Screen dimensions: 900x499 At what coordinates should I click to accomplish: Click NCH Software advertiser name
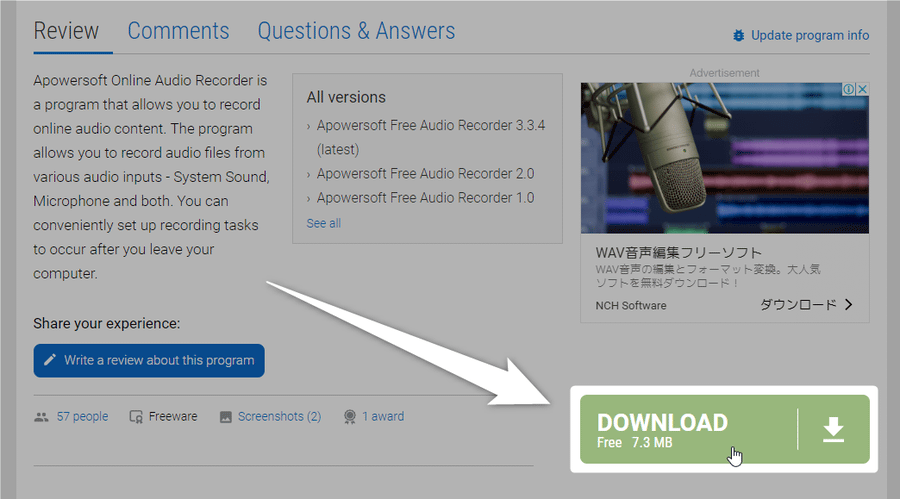tap(631, 305)
